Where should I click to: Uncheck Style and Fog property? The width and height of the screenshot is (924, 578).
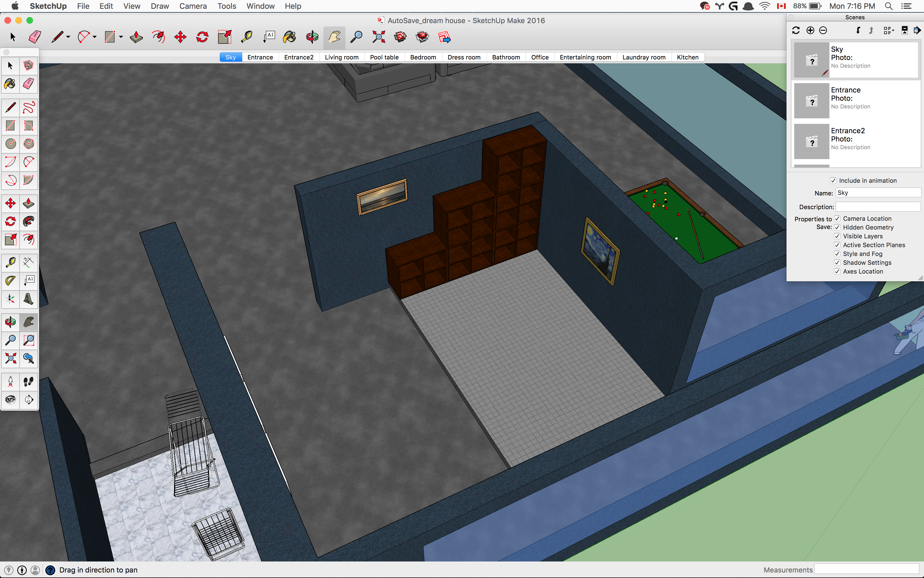tap(837, 254)
